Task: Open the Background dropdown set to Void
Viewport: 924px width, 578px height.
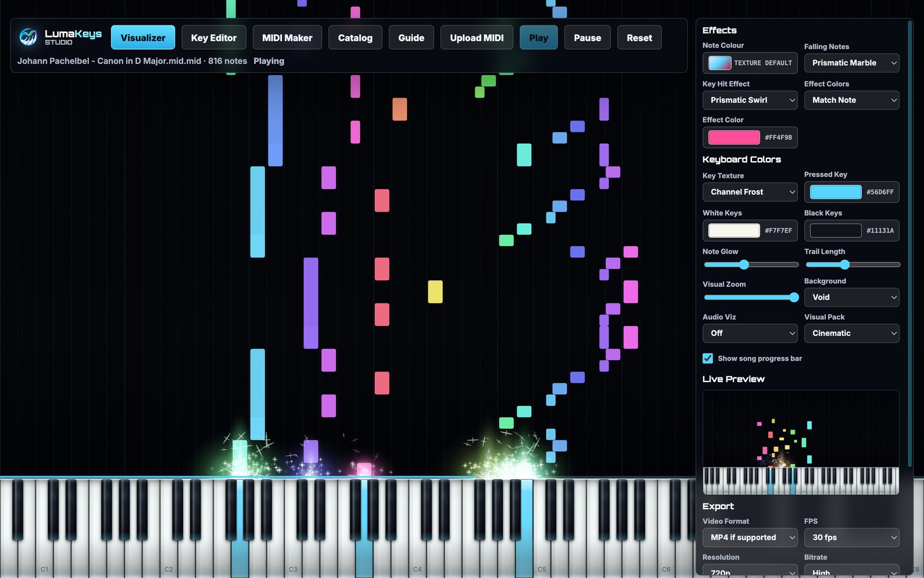Action: point(851,297)
